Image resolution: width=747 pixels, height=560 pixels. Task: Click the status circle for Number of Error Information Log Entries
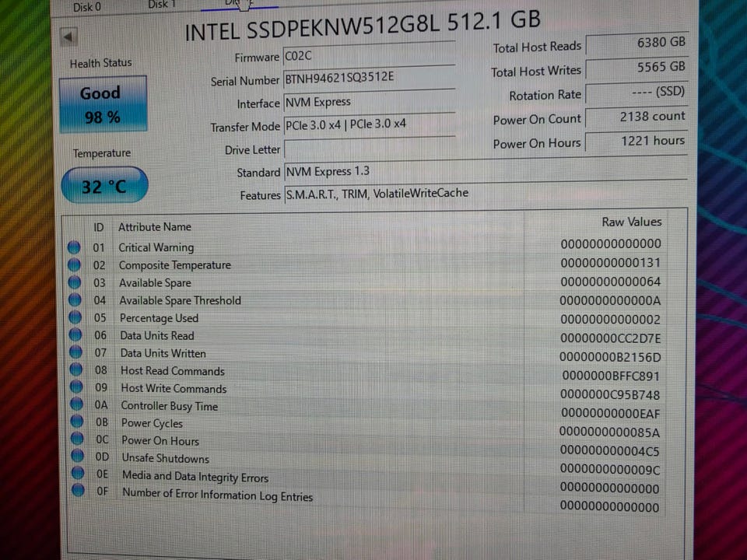[78, 490]
